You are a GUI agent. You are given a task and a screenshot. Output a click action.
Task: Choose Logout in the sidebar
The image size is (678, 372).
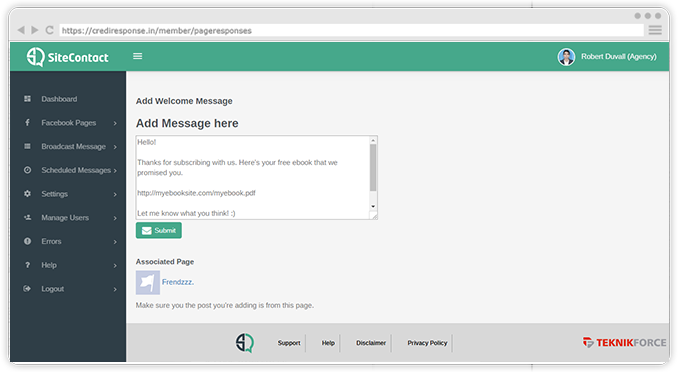(x=52, y=289)
